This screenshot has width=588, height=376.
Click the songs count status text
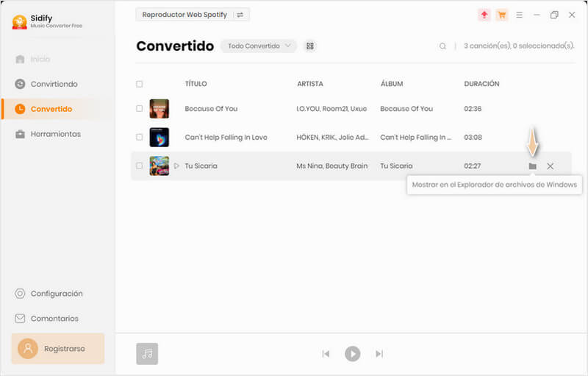coord(519,46)
